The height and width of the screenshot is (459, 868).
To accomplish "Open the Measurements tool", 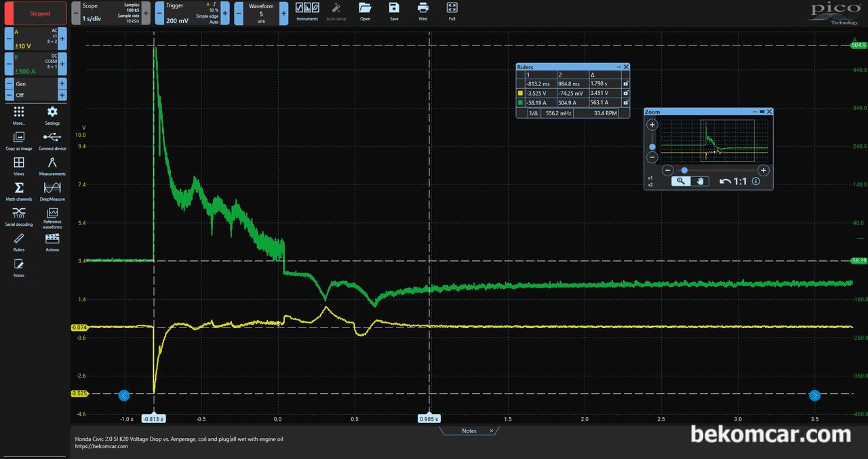I will 52,166.
